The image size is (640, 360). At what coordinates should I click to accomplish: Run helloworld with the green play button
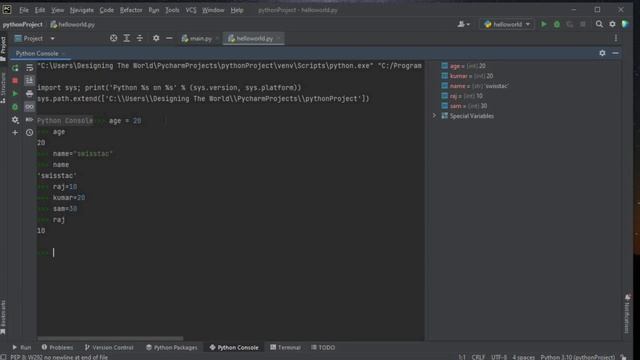click(x=544, y=24)
